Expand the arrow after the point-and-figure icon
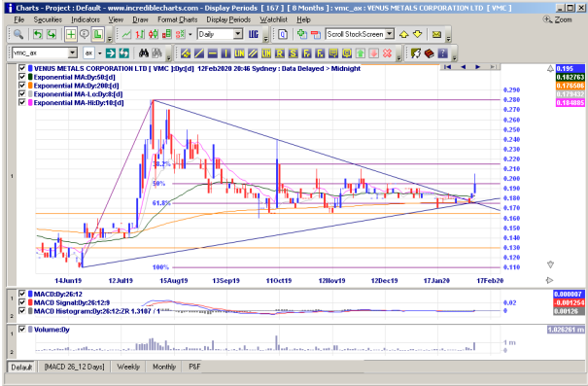 pyautogui.click(x=190, y=34)
